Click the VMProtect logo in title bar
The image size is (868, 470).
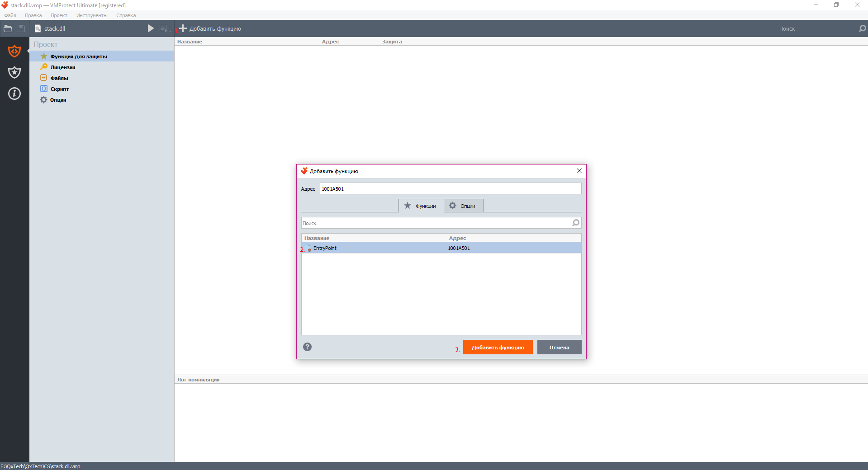[x=5, y=5]
